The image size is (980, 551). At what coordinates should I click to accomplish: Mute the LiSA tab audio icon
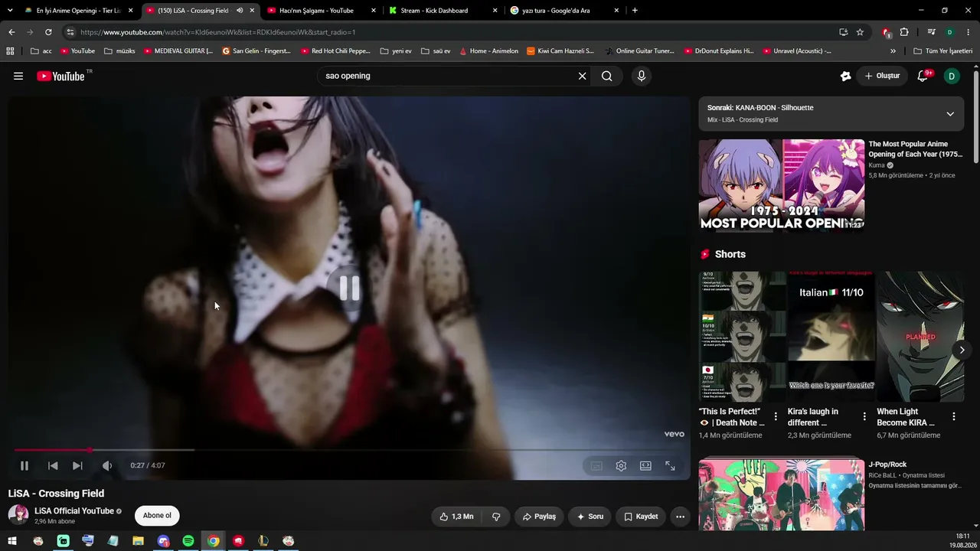tap(240, 11)
